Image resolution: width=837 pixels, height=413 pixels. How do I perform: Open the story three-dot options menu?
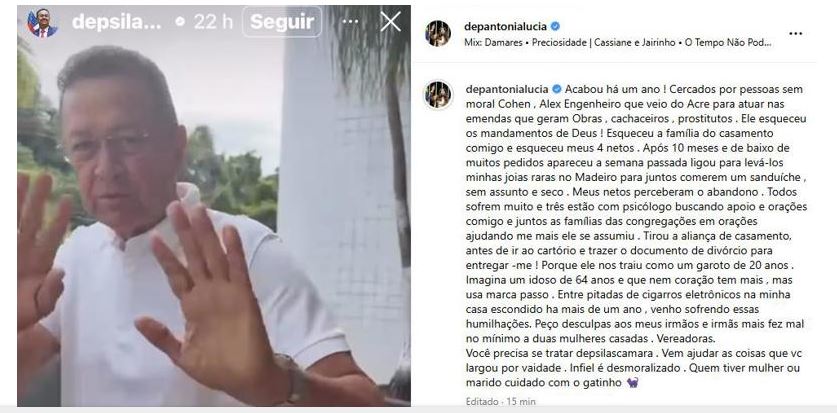[x=350, y=22]
